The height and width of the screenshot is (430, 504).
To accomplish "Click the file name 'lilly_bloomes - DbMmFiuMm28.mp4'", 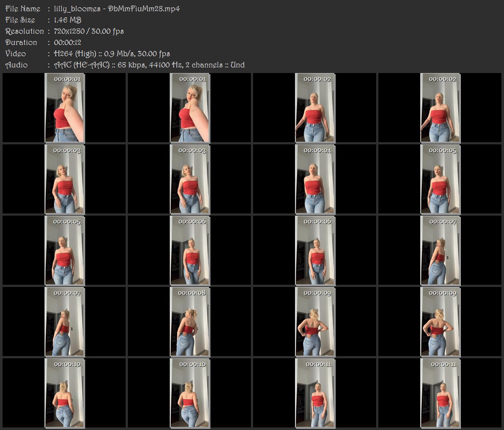I will [x=117, y=9].
